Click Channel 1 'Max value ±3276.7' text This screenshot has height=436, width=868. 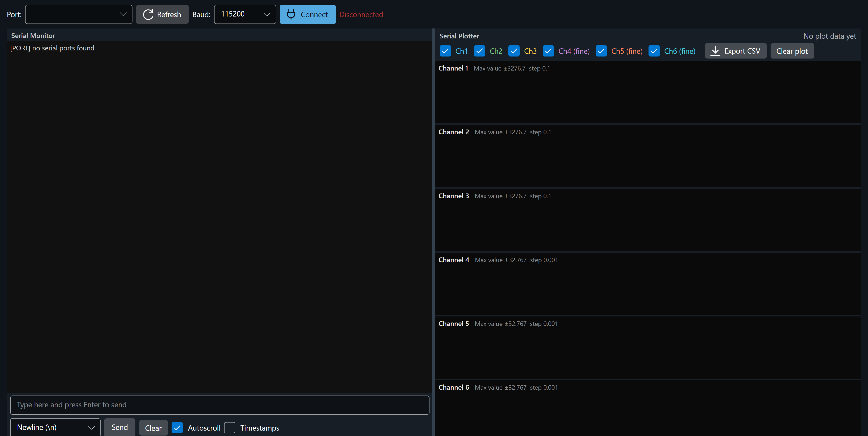pyautogui.click(x=500, y=68)
